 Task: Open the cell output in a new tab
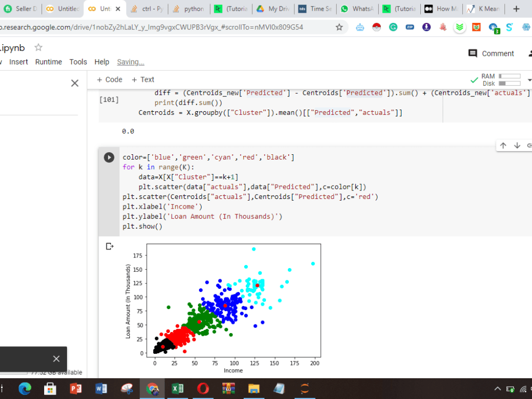tap(110, 246)
